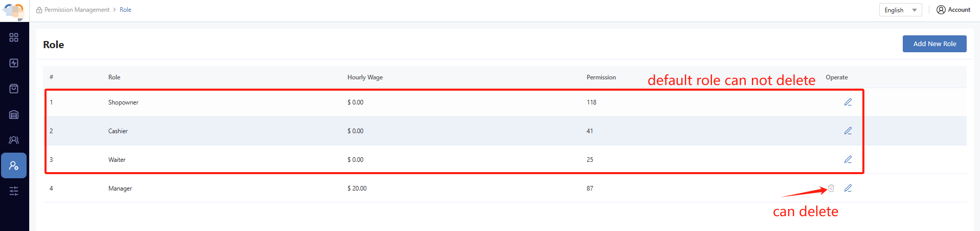Edit the Waiter role
This screenshot has width=980, height=231.
[848, 159]
